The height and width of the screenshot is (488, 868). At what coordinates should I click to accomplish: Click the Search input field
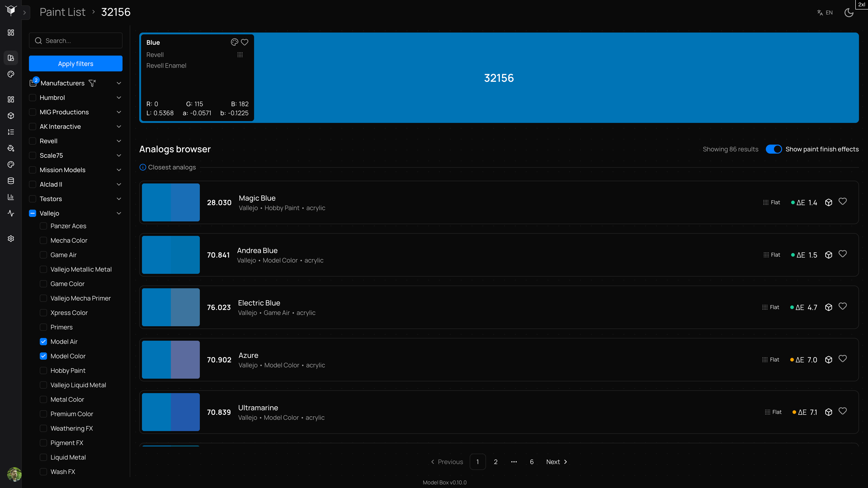[x=75, y=41]
